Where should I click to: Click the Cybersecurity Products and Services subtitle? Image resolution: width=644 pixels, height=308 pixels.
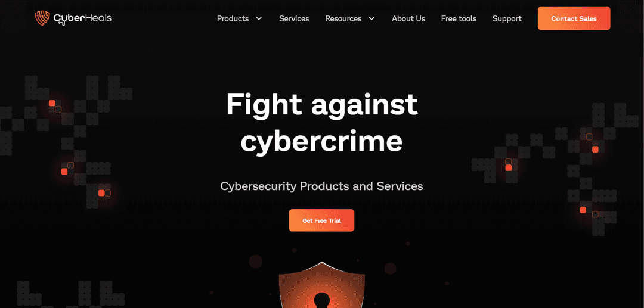coord(321,186)
